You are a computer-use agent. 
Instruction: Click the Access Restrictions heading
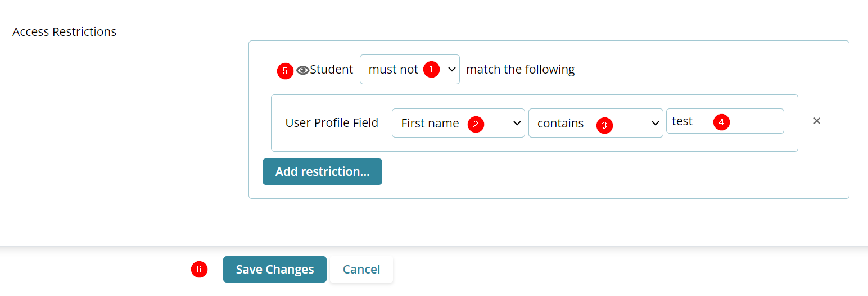[64, 32]
